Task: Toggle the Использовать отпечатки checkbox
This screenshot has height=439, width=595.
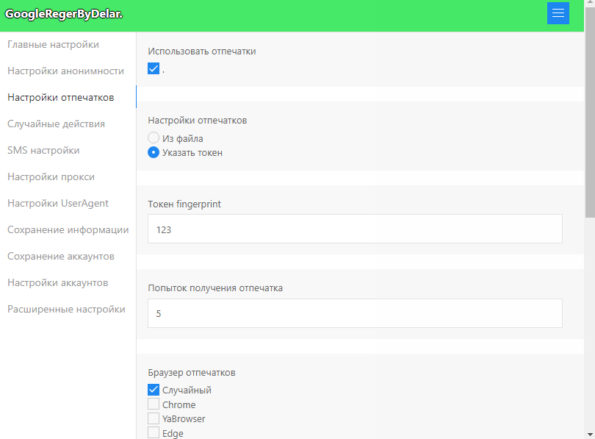Action: point(153,69)
